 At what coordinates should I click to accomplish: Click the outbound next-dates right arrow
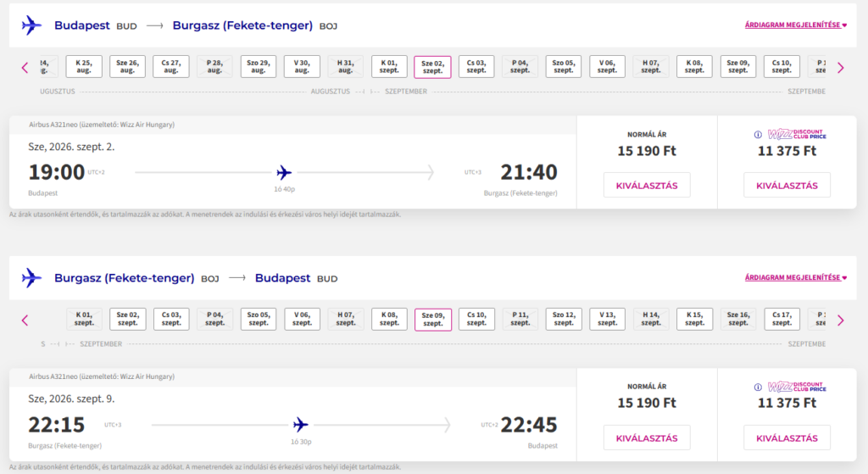(x=840, y=68)
